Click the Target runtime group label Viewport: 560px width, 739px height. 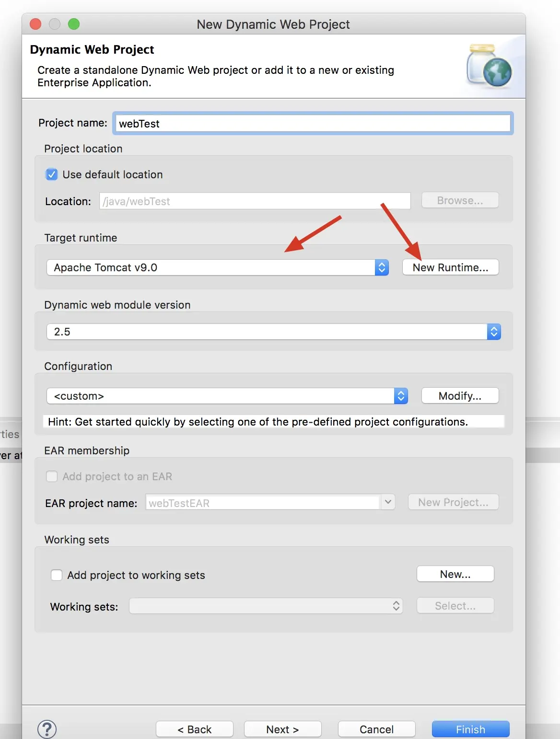click(81, 238)
